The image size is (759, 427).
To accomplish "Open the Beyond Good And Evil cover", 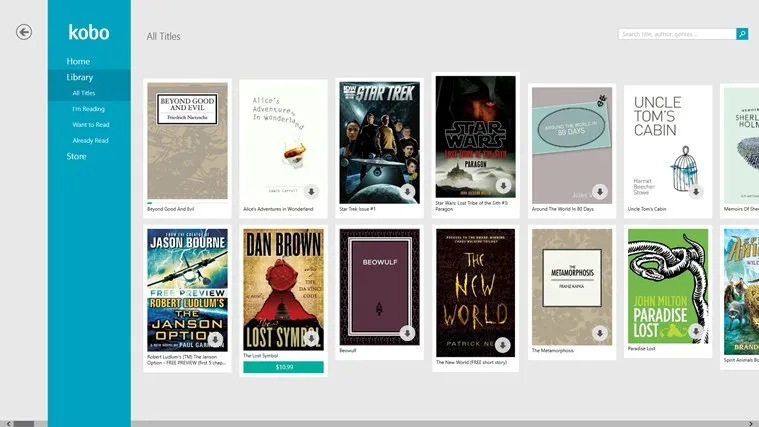I will [x=187, y=141].
